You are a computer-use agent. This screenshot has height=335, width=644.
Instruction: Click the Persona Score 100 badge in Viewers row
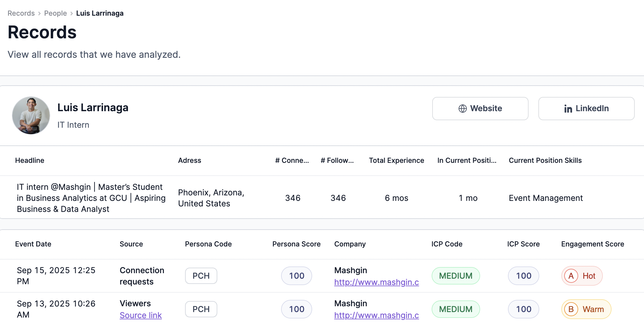click(296, 309)
